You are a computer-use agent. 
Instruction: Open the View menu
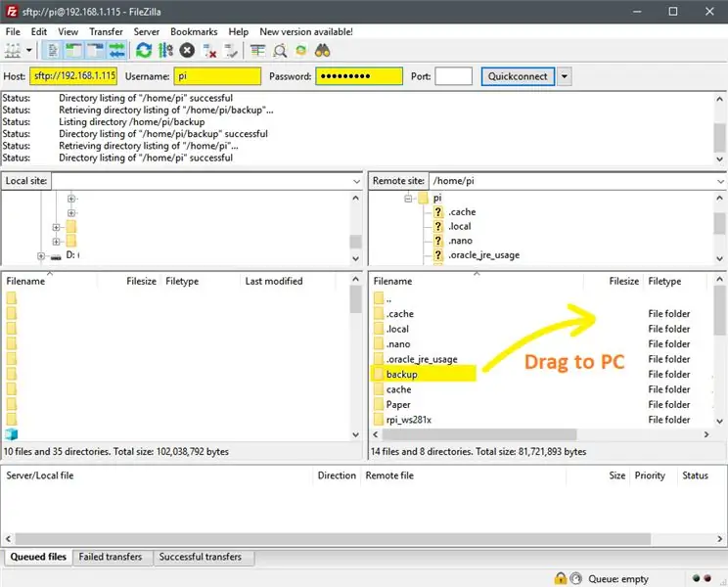coord(68,31)
